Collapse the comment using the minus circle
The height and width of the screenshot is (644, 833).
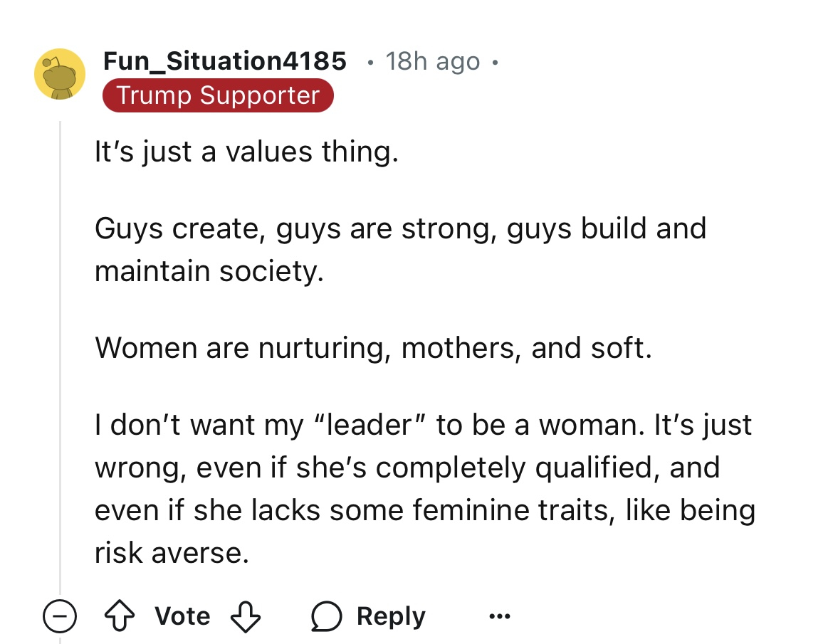click(x=60, y=616)
